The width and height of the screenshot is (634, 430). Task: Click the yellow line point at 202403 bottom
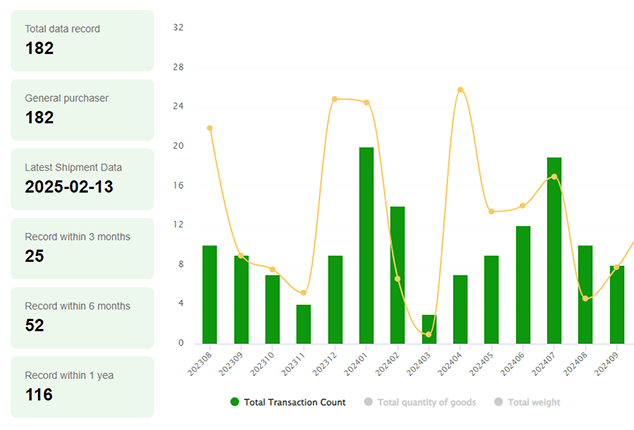(429, 335)
